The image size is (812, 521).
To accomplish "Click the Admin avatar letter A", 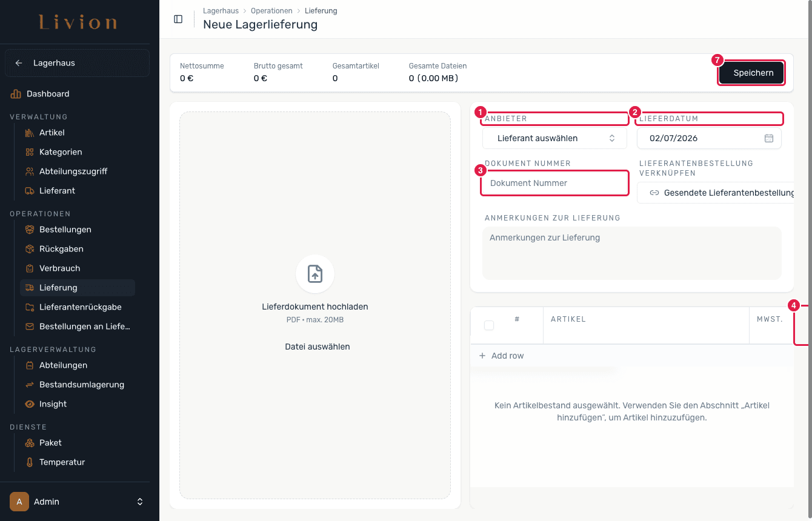I will click(x=19, y=502).
